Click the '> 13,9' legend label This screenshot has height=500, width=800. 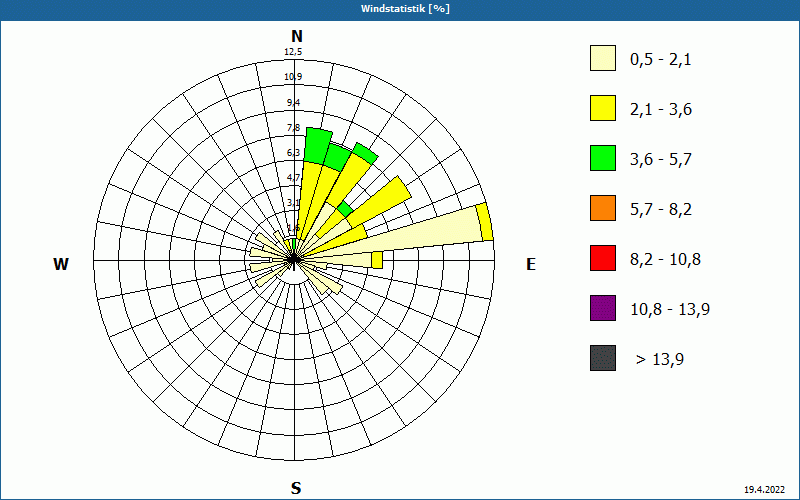coord(660,359)
